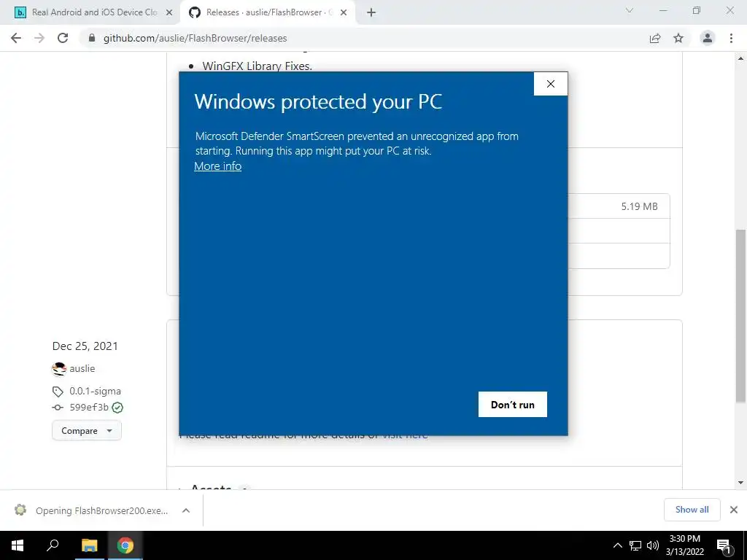This screenshot has height=560, width=747.
Task: Open the tab search chevron
Action: [630, 10]
